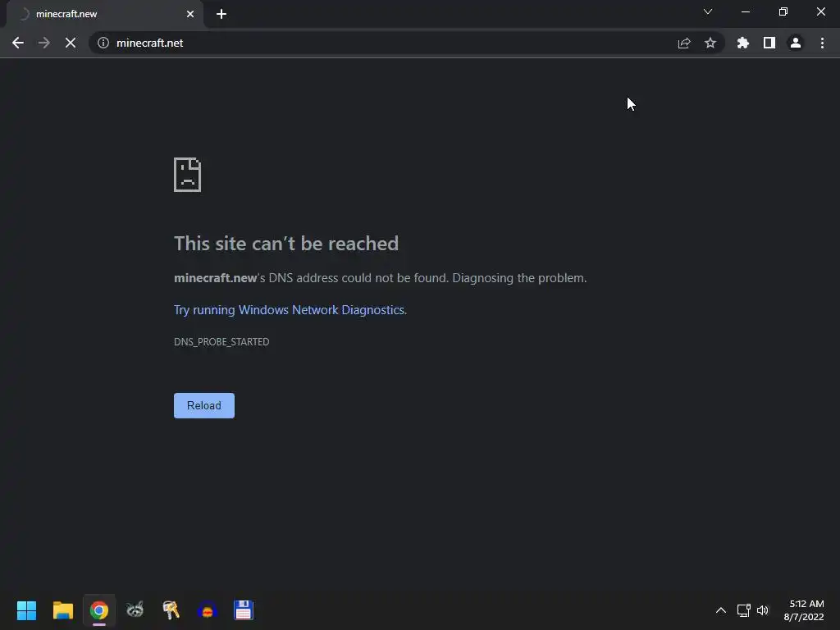This screenshot has height=630, width=840.
Task: Click the sad page error icon
Action: 188,175
